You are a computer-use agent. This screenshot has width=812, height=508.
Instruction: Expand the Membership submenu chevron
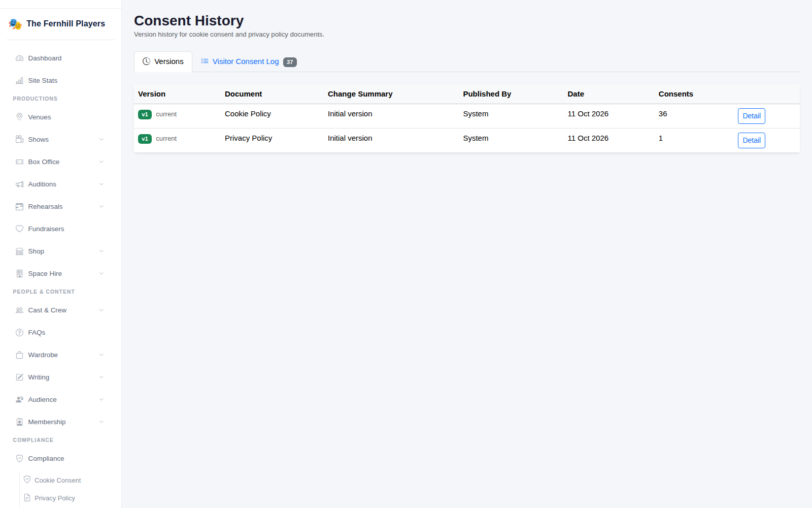(101, 422)
